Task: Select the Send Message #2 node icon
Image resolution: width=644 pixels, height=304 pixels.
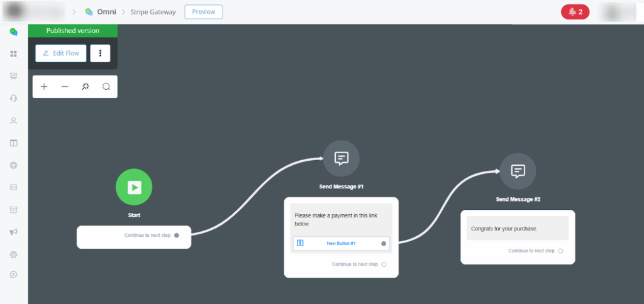Action: click(x=518, y=171)
